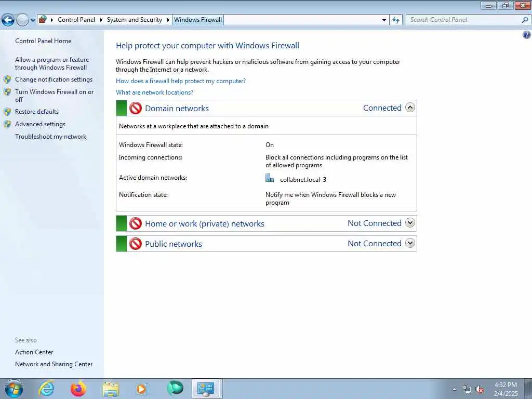Open Turn Windows Firewall on or off

pos(54,96)
